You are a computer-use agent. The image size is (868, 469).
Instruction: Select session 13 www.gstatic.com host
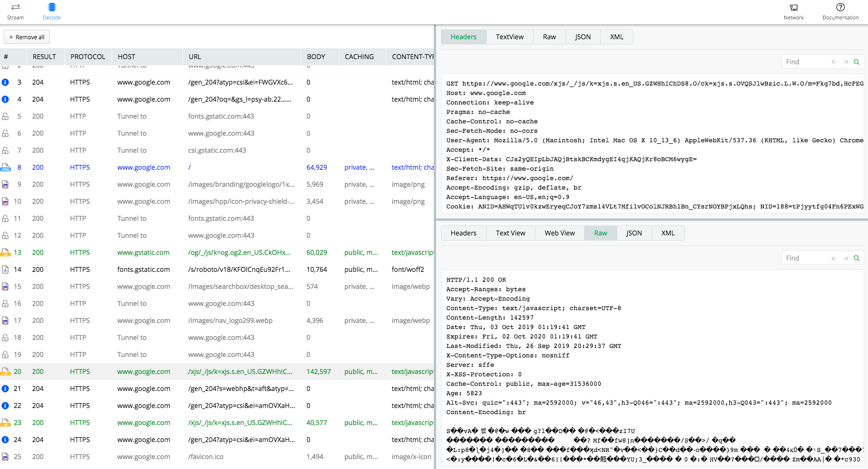(143, 252)
